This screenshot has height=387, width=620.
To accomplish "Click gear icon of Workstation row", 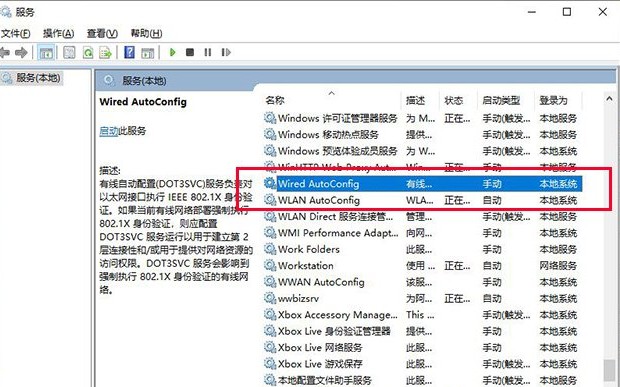I will (x=270, y=266).
